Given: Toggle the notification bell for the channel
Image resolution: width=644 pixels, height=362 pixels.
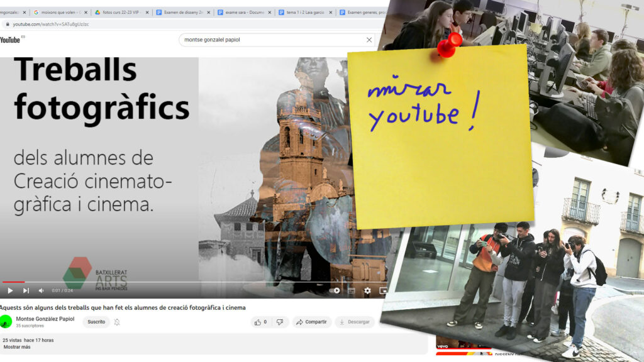Looking at the screenshot, I should pyautogui.click(x=117, y=322).
